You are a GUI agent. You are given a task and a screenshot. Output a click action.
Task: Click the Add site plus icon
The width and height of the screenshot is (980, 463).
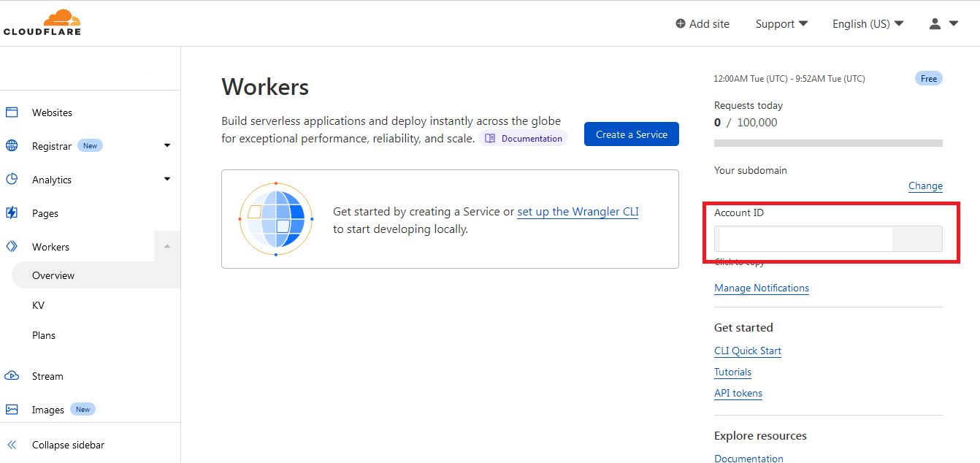(x=681, y=23)
